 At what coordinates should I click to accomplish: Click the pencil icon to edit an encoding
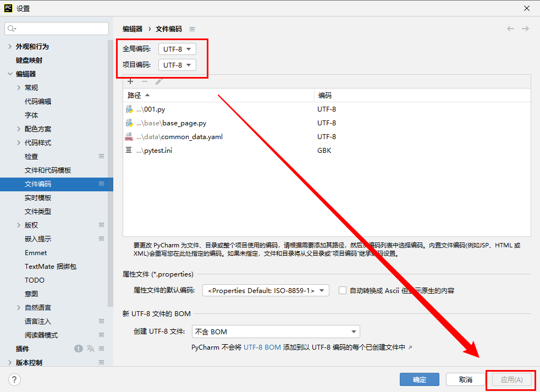[x=158, y=81]
